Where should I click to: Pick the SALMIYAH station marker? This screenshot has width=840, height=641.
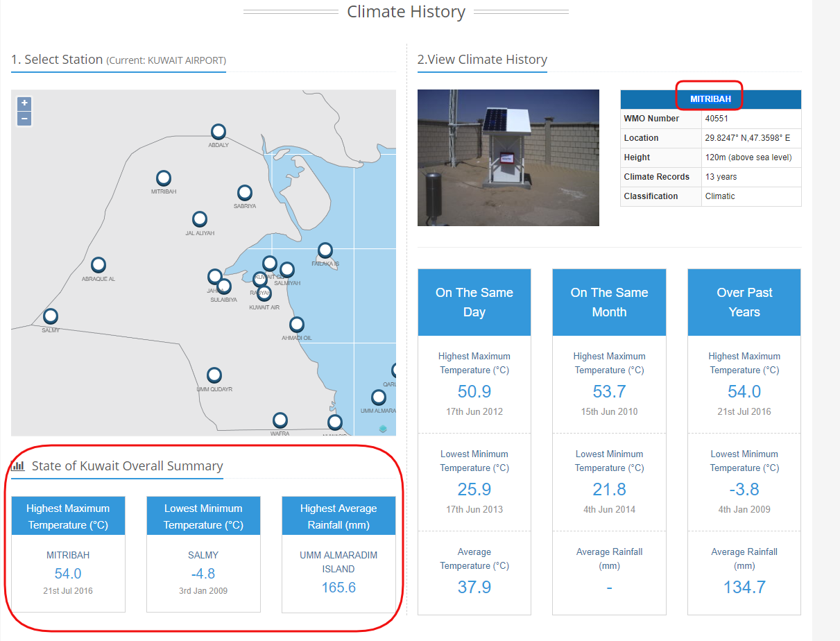coord(287,270)
